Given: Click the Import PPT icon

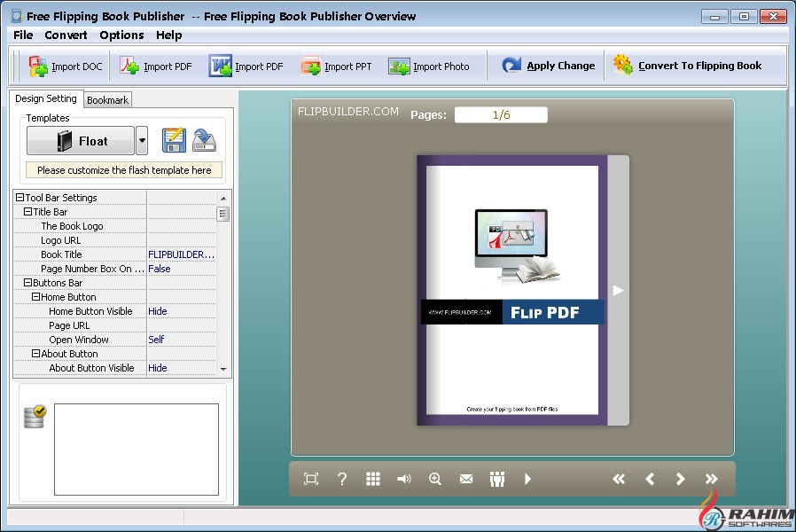Looking at the screenshot, I should [310, 65].
